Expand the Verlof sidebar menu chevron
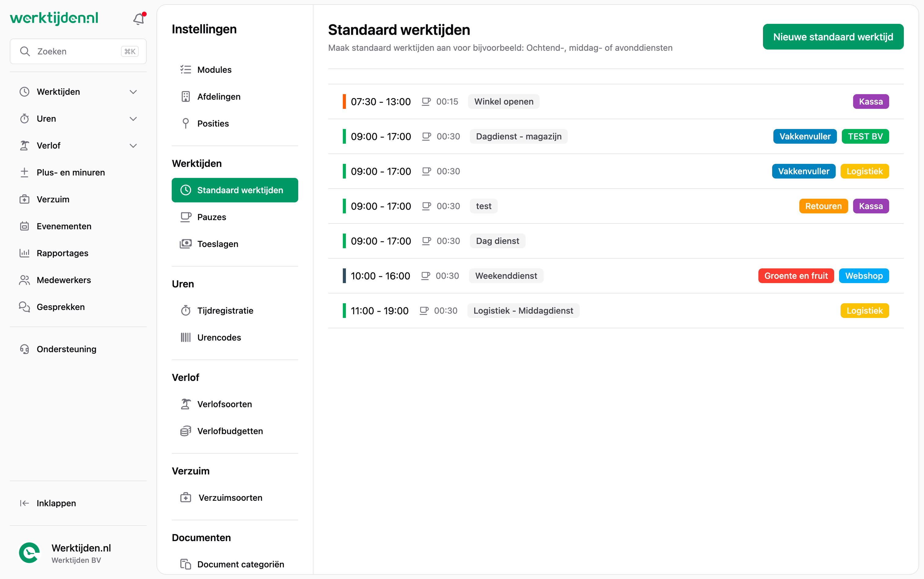The height and width of the screenshot is (579, 924). pos(133,146)
